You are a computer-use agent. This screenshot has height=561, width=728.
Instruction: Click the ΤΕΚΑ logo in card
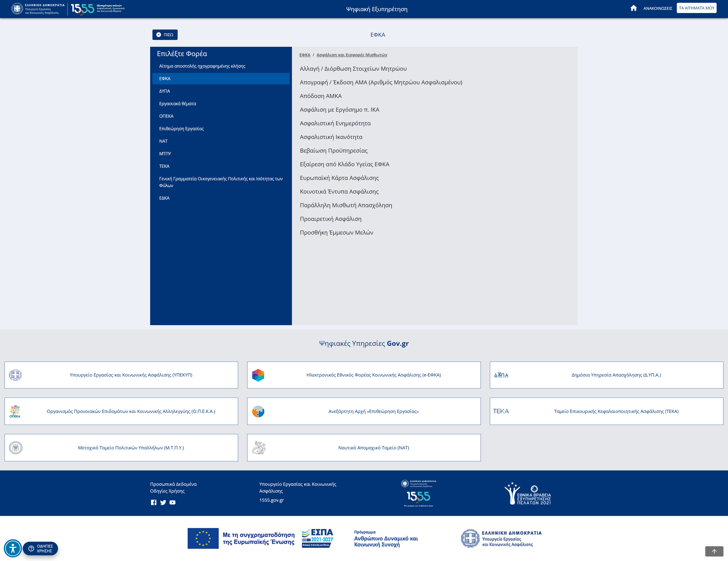(501, 411)
